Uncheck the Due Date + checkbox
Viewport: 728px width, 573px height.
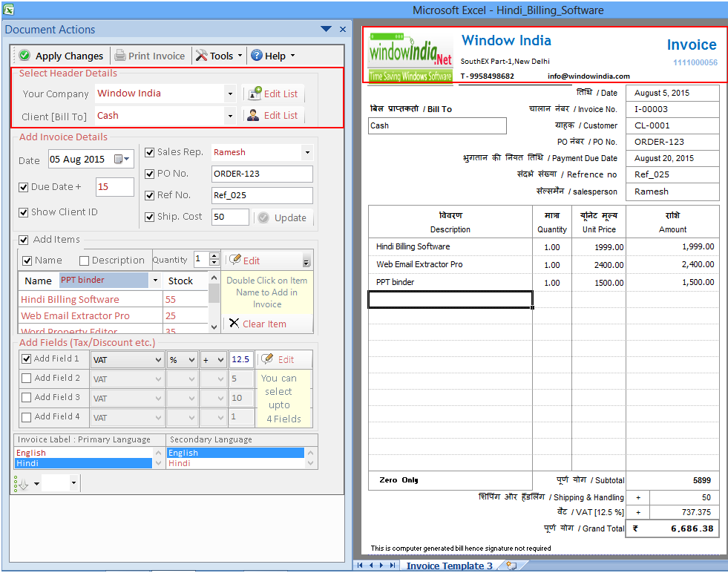coord(23,187)
